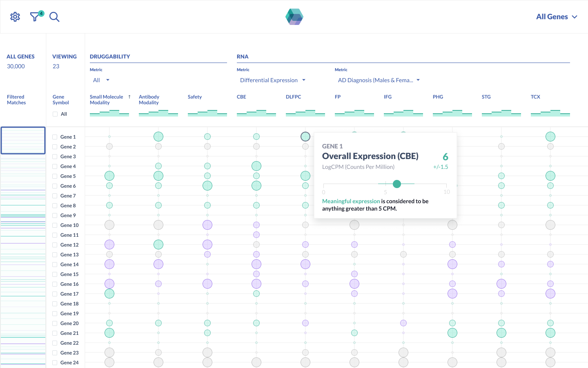Click the TCX column histogram icon
The width and height of the screenshot is (588, 368).
coord(550,113)
